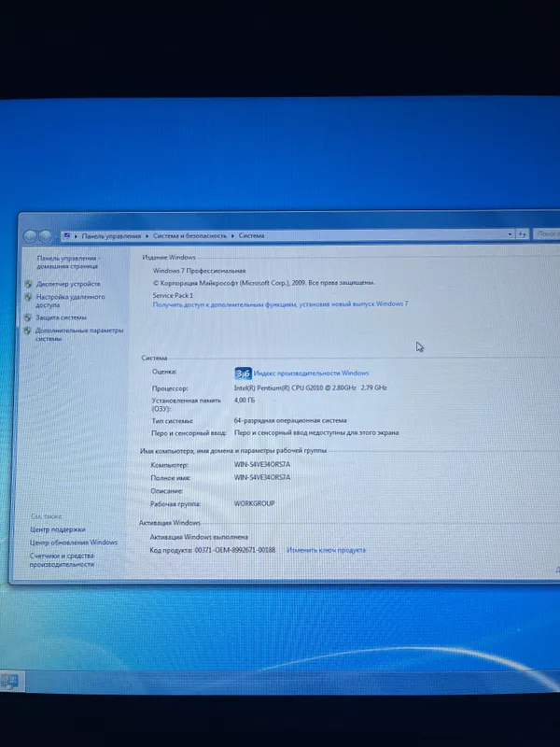This screenshot has height=747, width=560.
Task: Expand arrow after 'Панель управления' breadcrumb
Action: click(x=147, y=236)
